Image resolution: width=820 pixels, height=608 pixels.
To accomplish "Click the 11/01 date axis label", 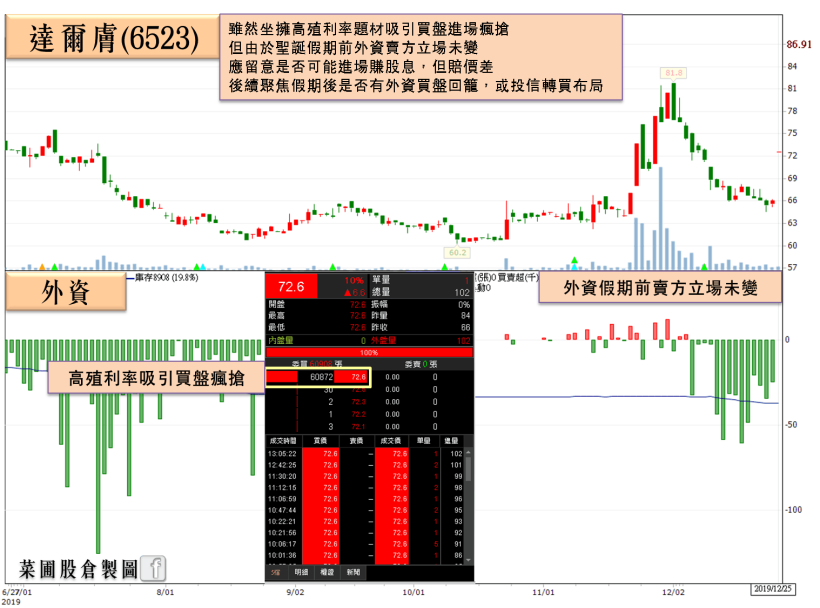I will coord(543,592).
